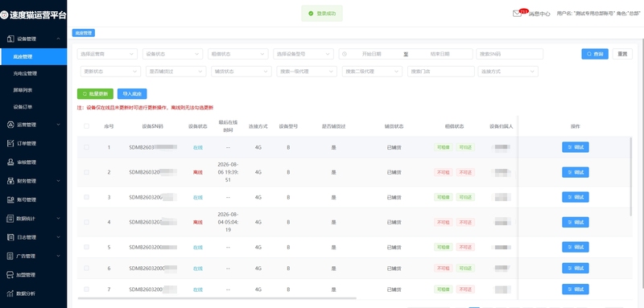Click the 结束日期 date field
The image size is (644, 308).
(440, 54)
